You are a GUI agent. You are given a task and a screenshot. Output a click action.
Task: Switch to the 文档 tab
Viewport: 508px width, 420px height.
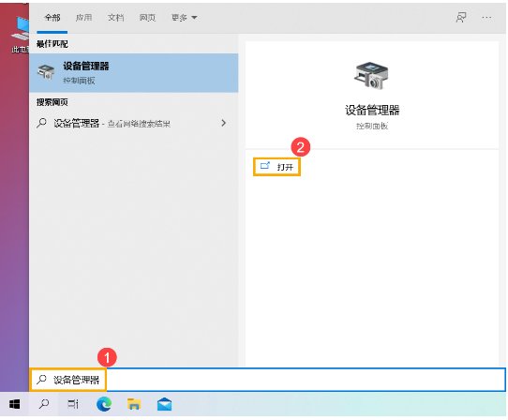115,18
